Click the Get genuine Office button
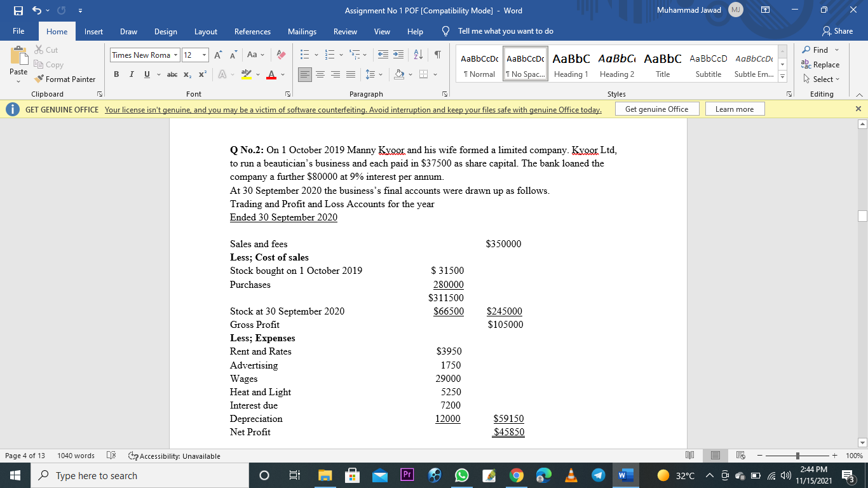868x488 pixels. [657, 108]
